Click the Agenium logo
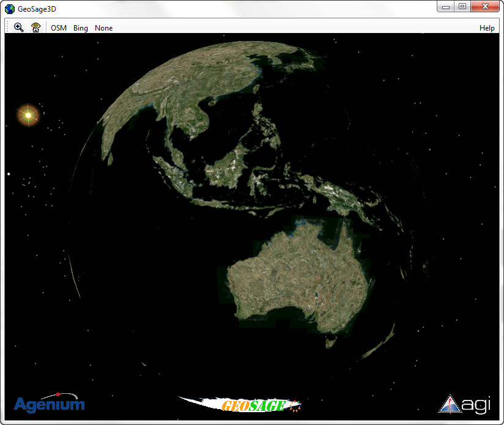504x425 pixels. click(49, 402)
